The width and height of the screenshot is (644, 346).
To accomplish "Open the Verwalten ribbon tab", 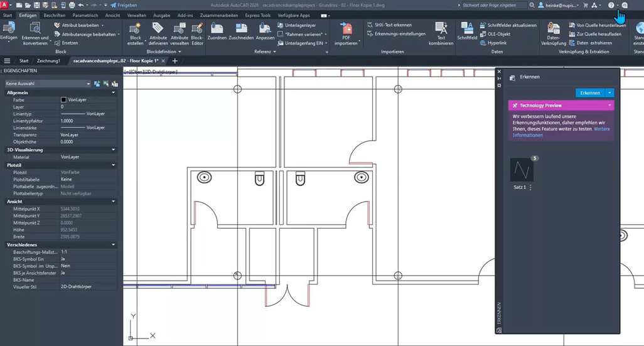I will coord(136,15).
